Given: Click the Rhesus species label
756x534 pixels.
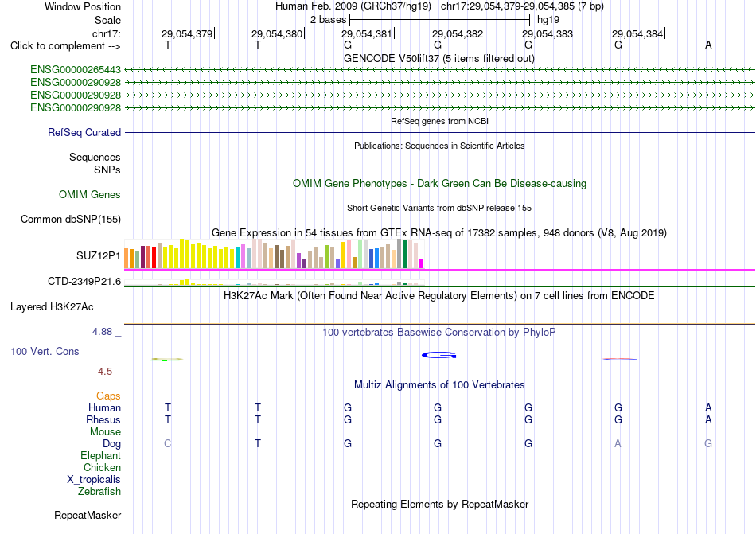Looking at the screenshot, I should pos(103,420).
